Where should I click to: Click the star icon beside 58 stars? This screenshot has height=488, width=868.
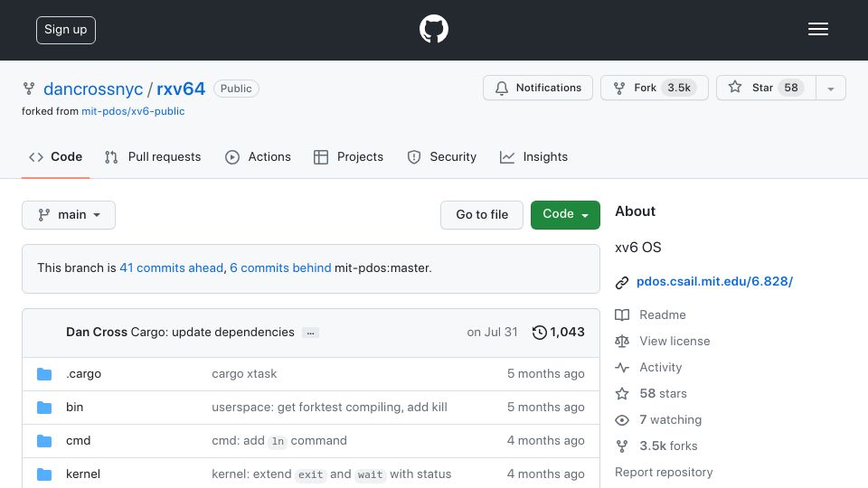point(622,393)
